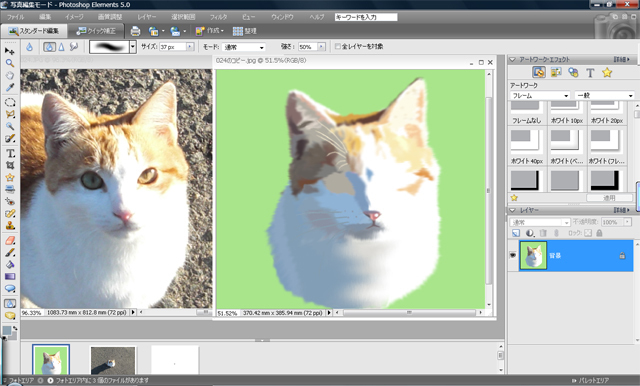Screen dimensions: 640x386
Task: Show Favorites star in Artwork panel icons
Action: pyautogui.click(x=607, y=73)
